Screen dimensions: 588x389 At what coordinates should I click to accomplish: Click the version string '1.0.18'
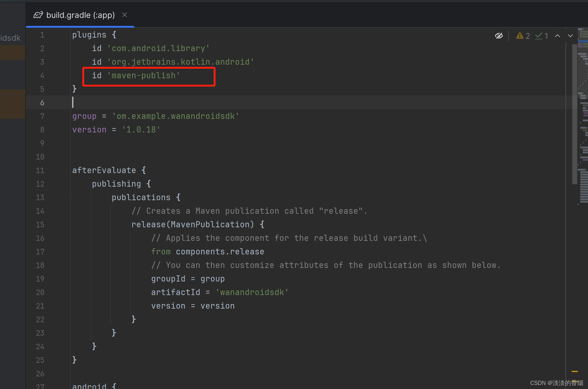(141, 130)
